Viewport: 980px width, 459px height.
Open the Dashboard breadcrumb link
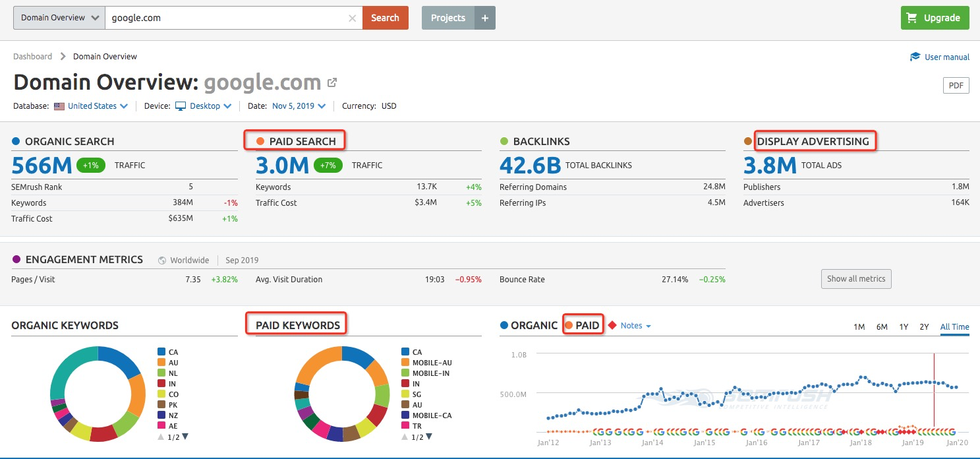(33, 57)
